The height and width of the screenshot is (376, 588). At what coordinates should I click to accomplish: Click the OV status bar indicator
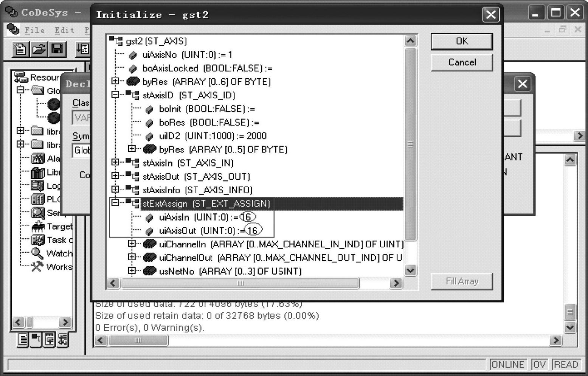click(x=539, y=364)
